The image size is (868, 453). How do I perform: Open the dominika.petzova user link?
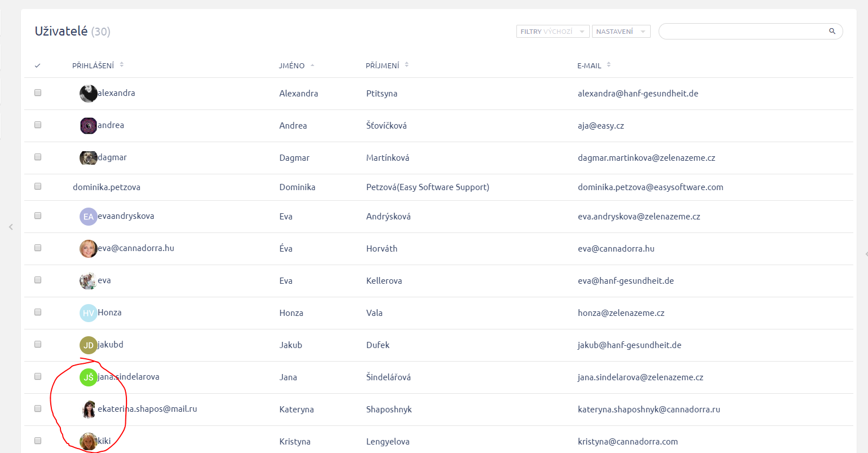[107, 187]
